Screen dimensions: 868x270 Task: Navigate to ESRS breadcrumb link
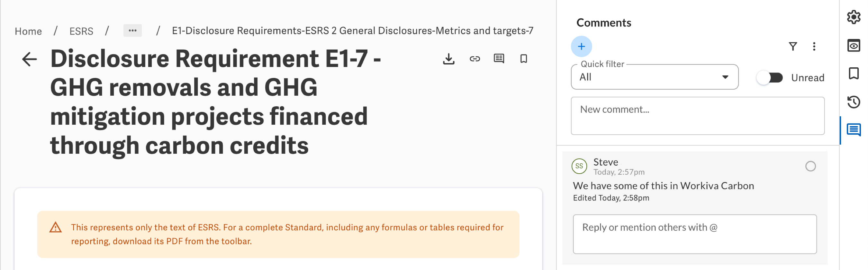point(81,31)
